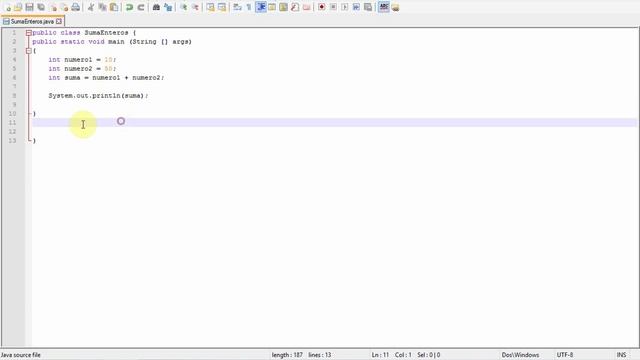Image resolution: width=640 pixels, height=360 pixels.
Task: Open UTF-8 encoding status selector
Action: [x=565, y=355]
